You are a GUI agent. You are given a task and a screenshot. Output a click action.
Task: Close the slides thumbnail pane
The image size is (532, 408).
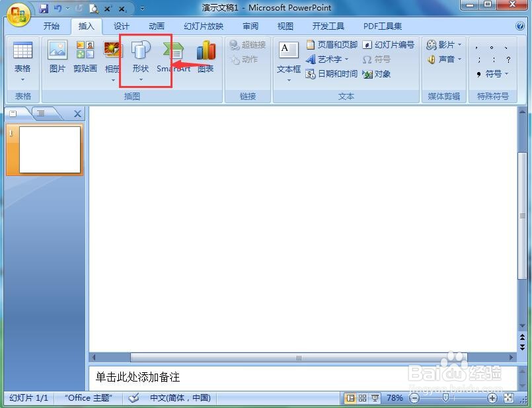point(77,114)
